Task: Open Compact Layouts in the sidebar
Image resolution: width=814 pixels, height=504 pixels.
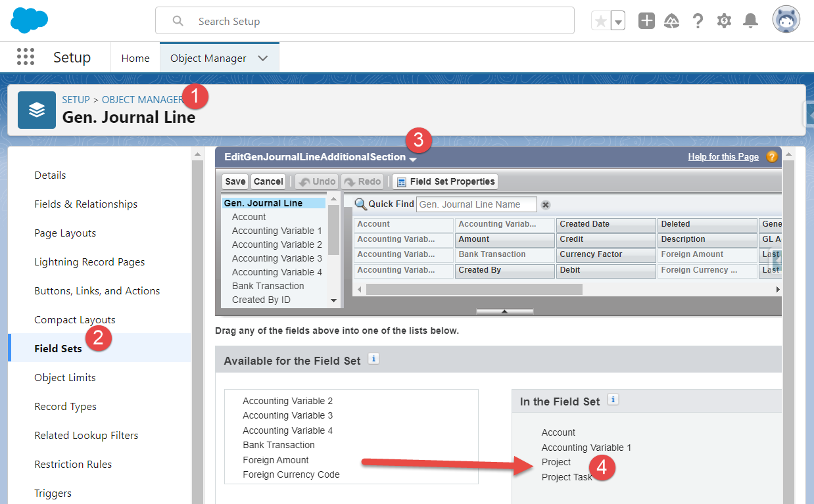Action: 74,319
